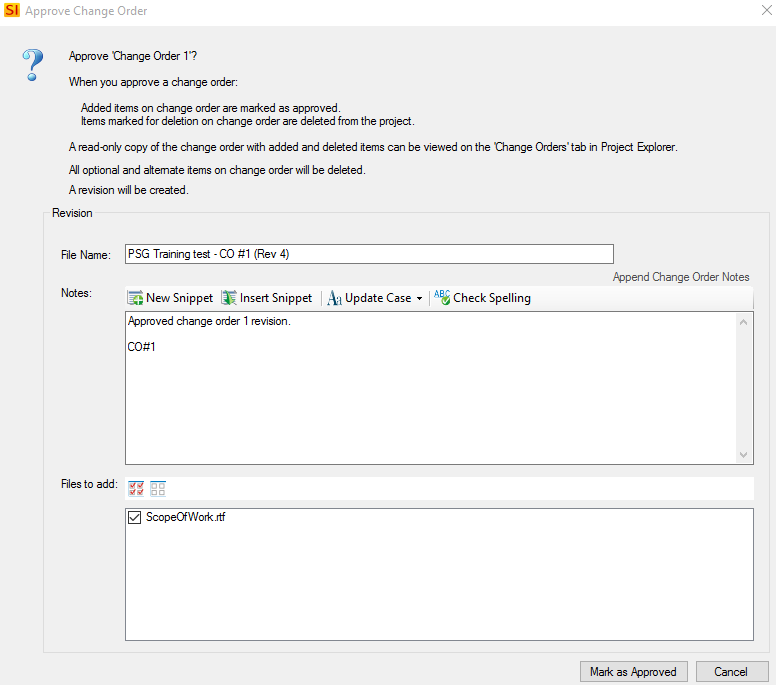The width and height of the screenshot is (776, 685).
Task: Click the Mark as Approved button
Action: click(633, 672)
